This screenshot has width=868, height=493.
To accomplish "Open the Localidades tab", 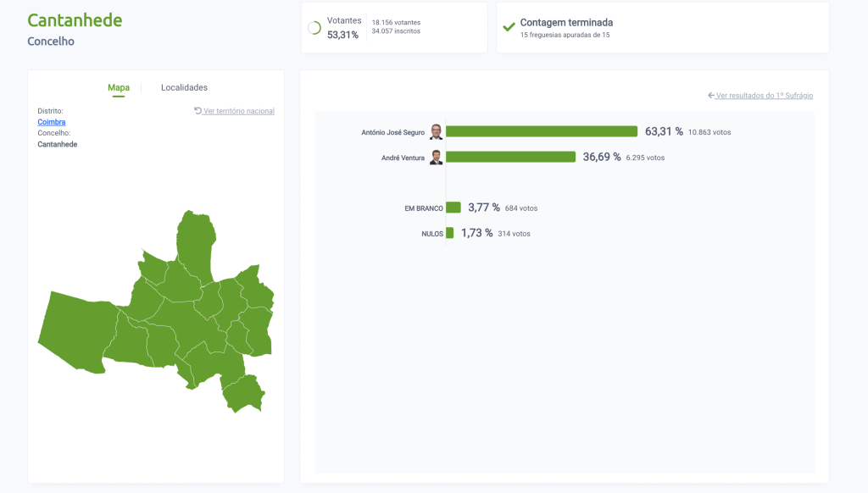I will tap(184, 88).
